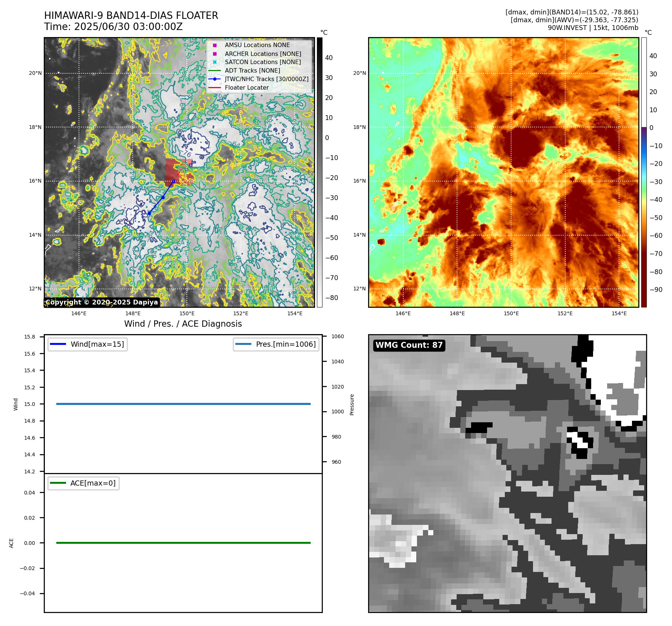The width and height of the screenshot is (672, 626).
Task: Click the southwestern blue track point
Action: 149,213
